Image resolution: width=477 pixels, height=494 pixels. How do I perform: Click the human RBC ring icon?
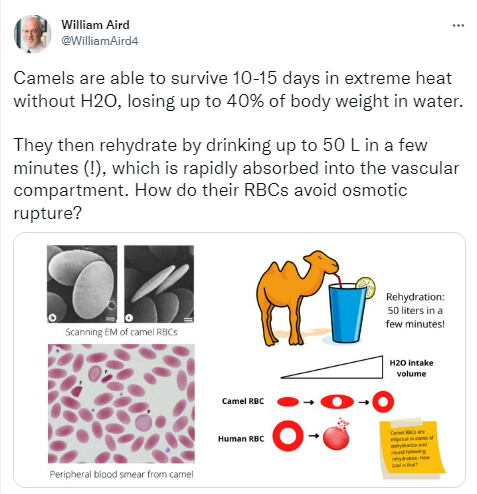point(288,436)
